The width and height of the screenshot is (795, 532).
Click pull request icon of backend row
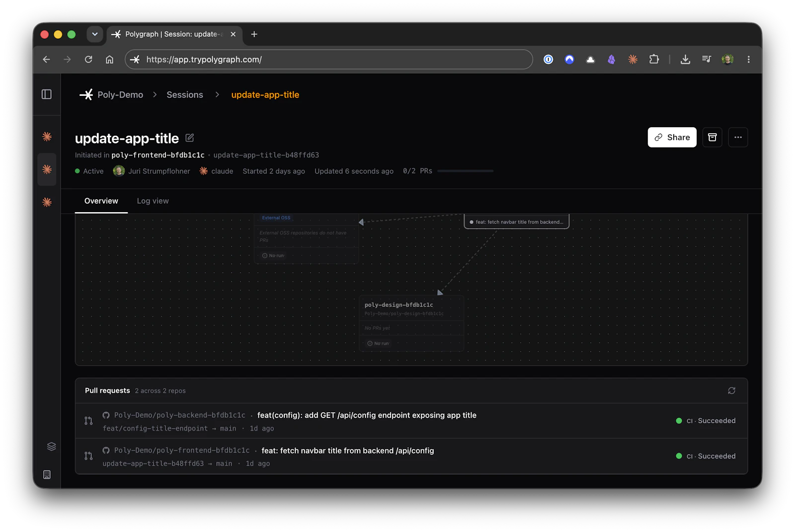[x=88, y=421]
